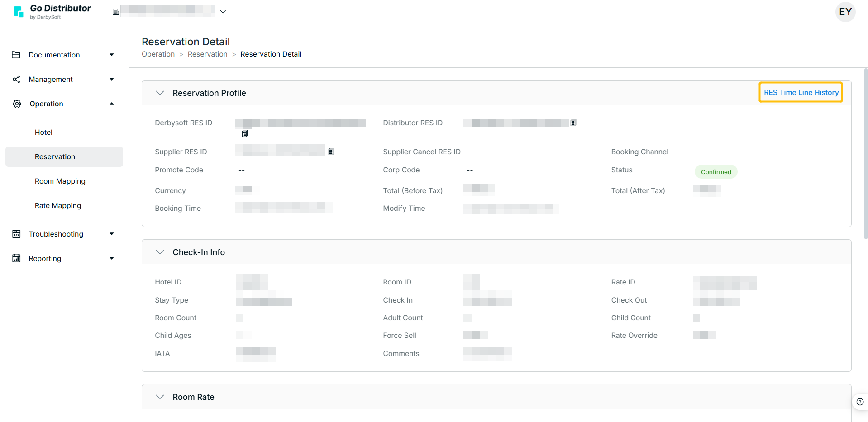Click the Total (After Tax) label
The width and height of the screenshot is (868, 422).
638,190
